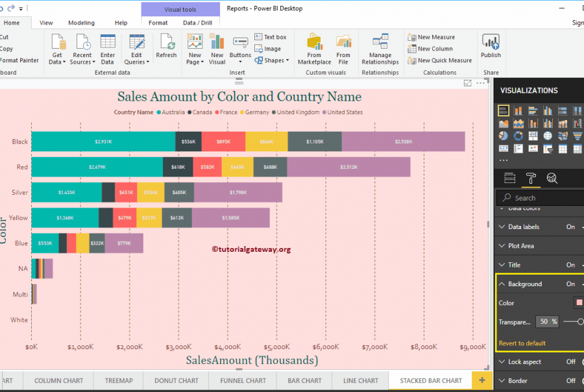Image resolution: width=584 pixels, height=392 pixels.
Task: Select the Treemap visualization icon
Action: (x=532, y=136)
